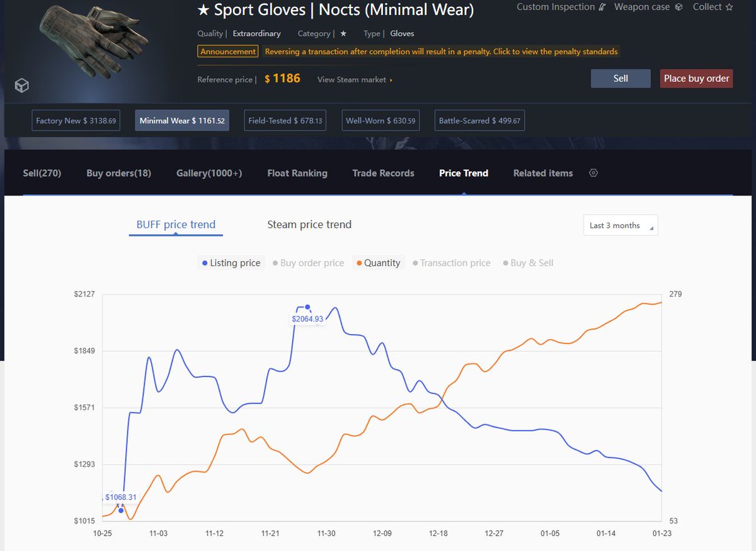Click the Weapon case text

click(643, 7)
